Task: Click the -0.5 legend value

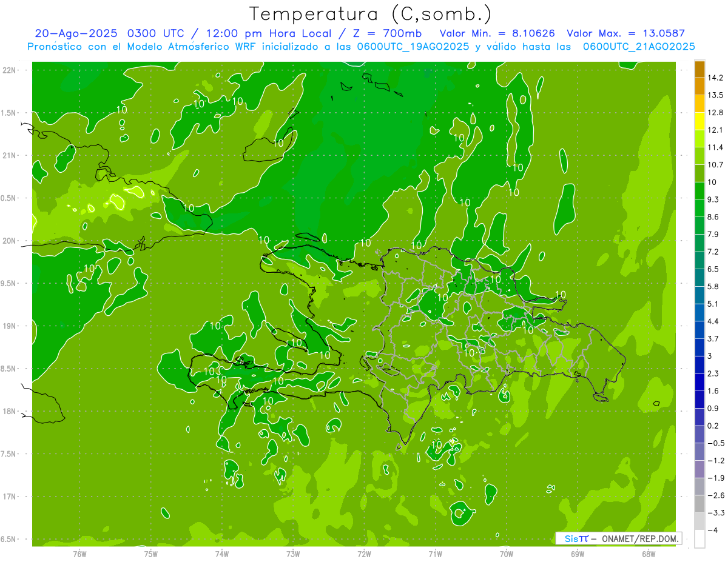Action: 715,443
